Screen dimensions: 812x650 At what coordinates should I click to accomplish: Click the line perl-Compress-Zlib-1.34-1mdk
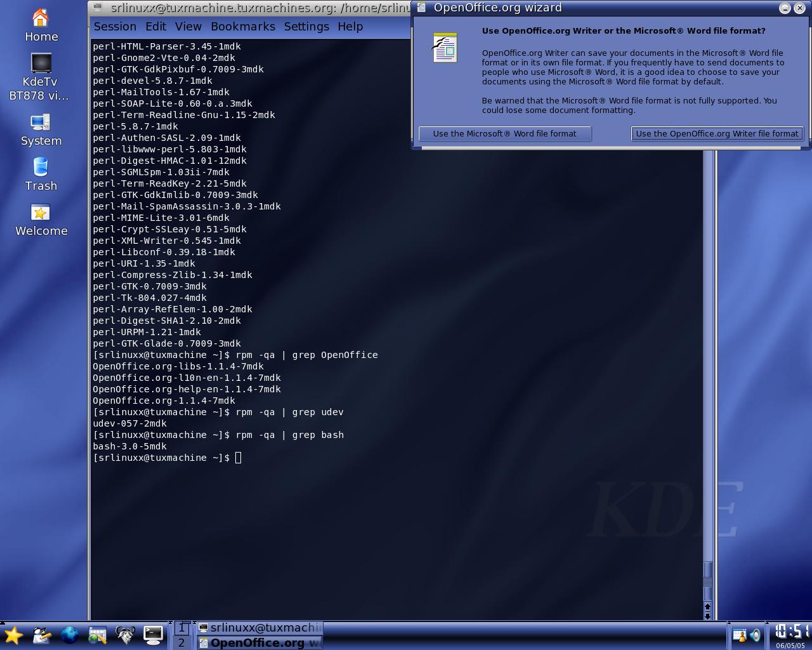click(x=173, y=275)
